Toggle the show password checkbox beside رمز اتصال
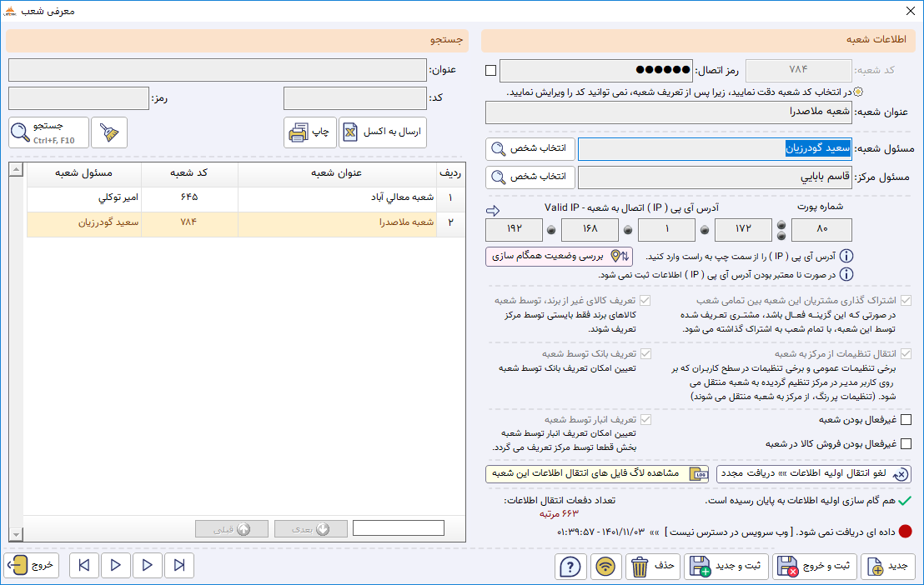The width and height of the screenshot is (924, 585). (491, 70)
